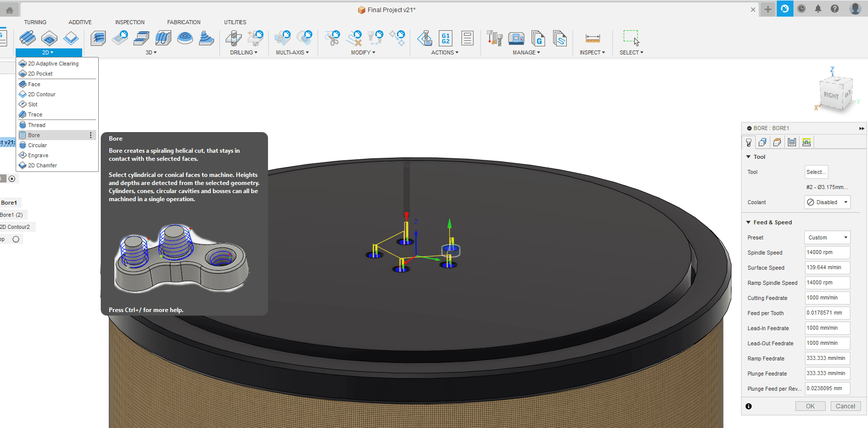Collapse the Feed & Speed section
Viewport: 868px width, 428px height.
749,222
